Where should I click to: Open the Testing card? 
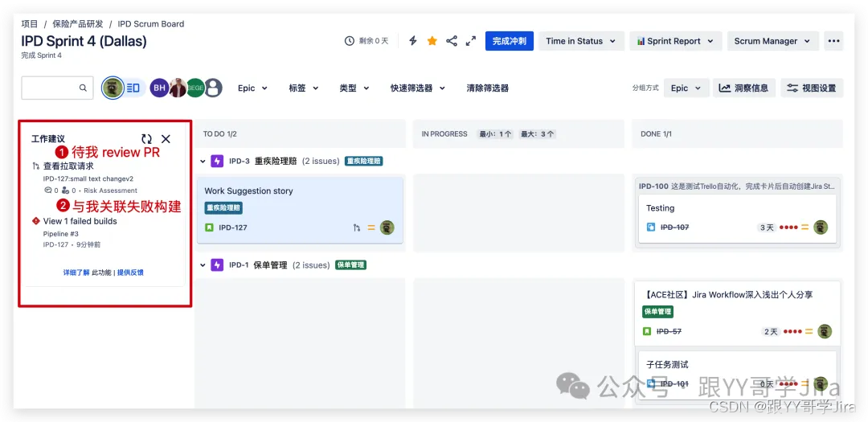[737, 218]
